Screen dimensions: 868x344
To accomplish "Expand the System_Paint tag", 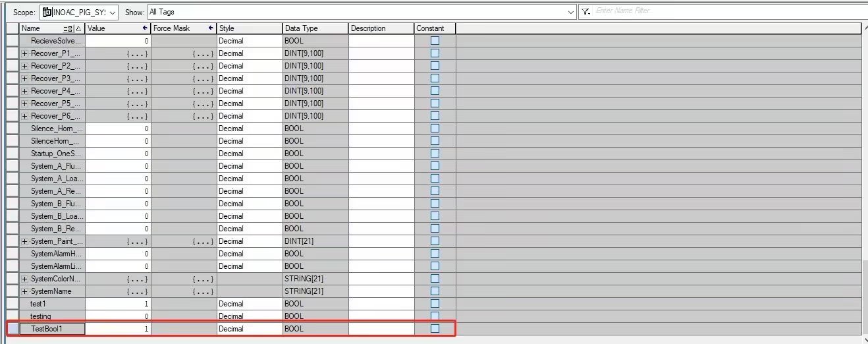I will (x=25, y=241).
